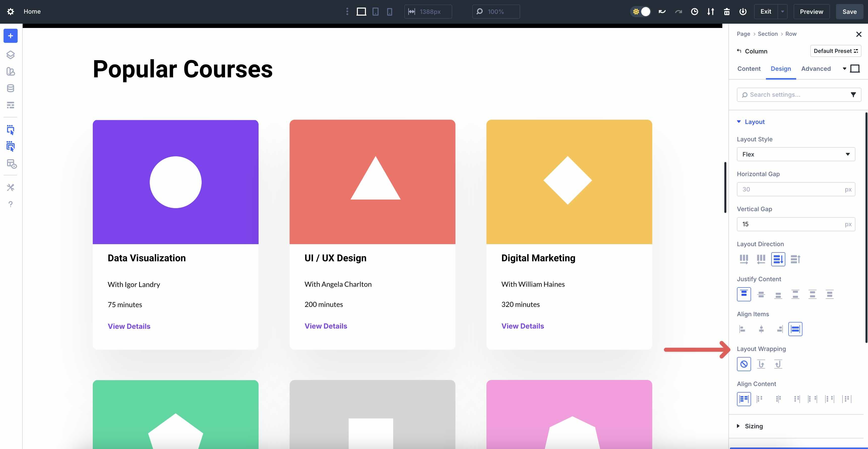Open the Layers/structure panel icon
868x449 pixels.
(x=10, y=55)
